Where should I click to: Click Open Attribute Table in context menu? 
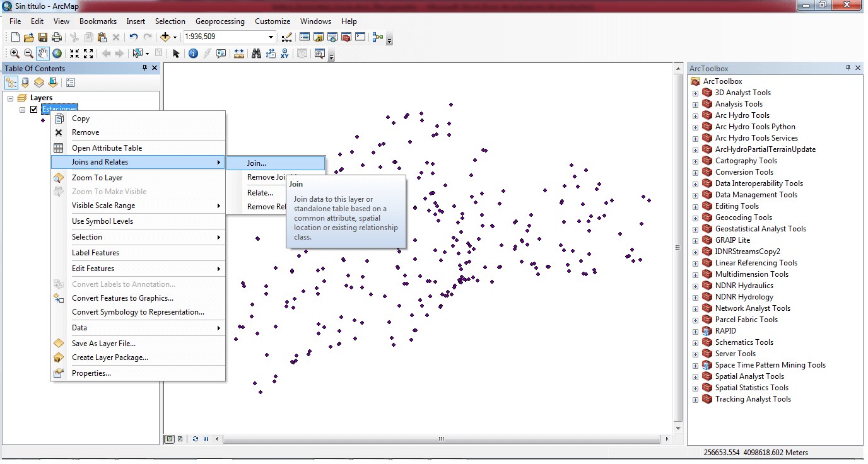[x=107, y=148]
